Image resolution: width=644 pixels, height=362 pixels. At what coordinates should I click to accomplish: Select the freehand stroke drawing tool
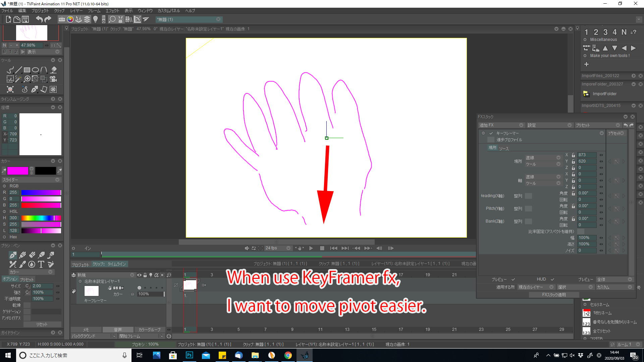click(x=10, y=70)
